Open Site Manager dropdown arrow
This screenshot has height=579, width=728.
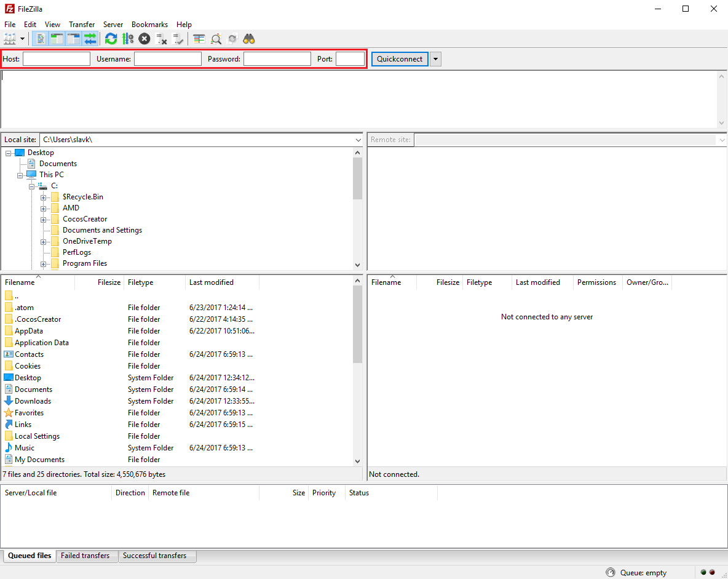click(x=22, y=39)
